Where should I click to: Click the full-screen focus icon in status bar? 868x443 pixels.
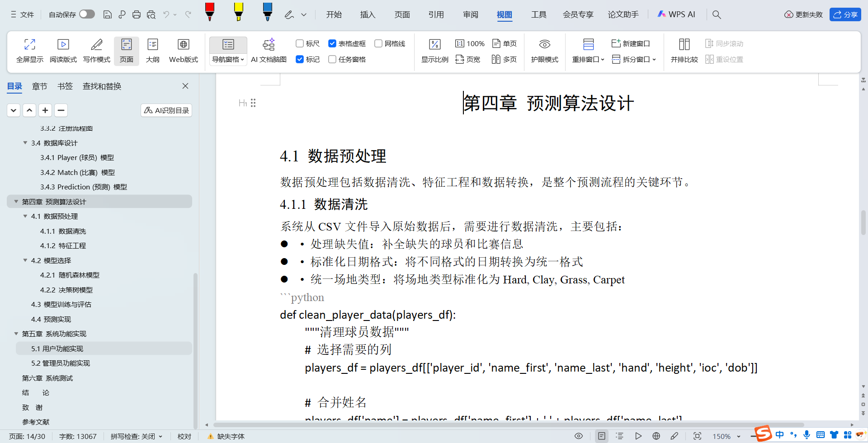click(x=698, y=436)
